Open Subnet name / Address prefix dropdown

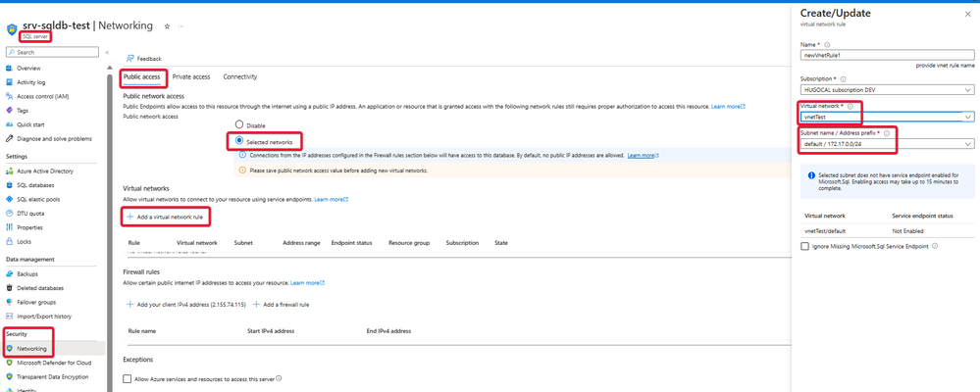[x=887, y=144]
